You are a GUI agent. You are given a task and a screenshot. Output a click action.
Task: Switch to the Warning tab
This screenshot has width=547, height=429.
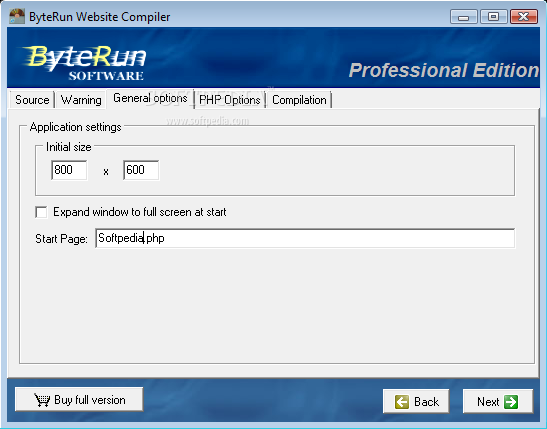tap(81, 100)
